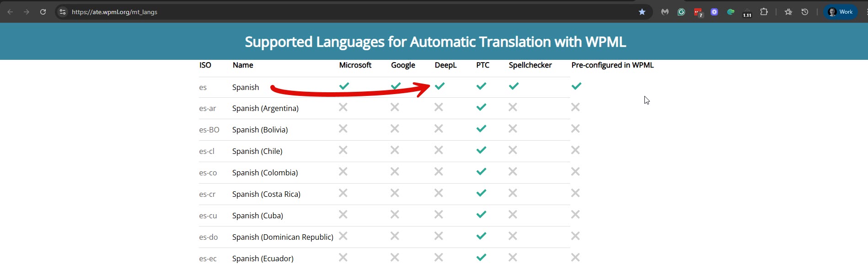Click the DeepL column header
Image resolution: width=868 pixels, height=269 pixels.
(x=446, y=65)
